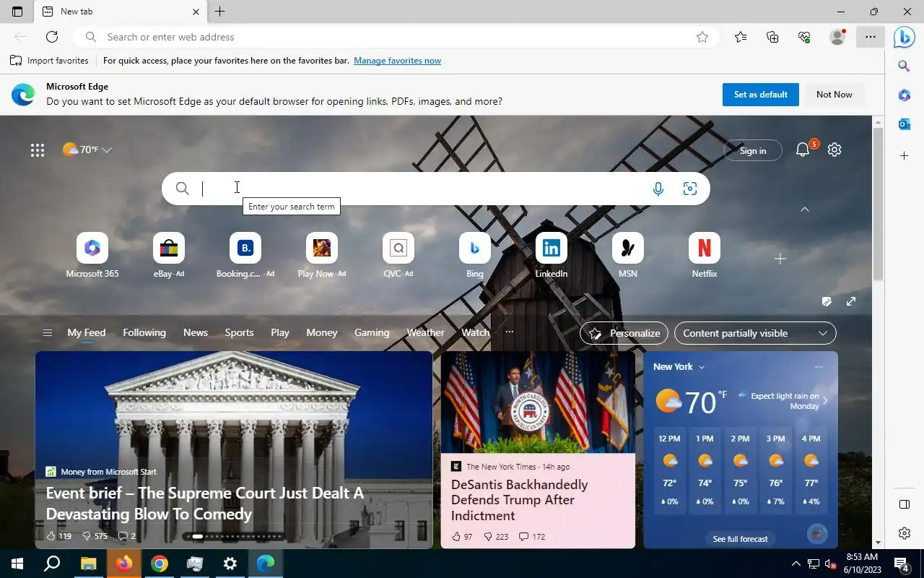Screen dimensions: 924x578
Task: Add a sidebar app with plus icon
Action: (x=904, y=155)
